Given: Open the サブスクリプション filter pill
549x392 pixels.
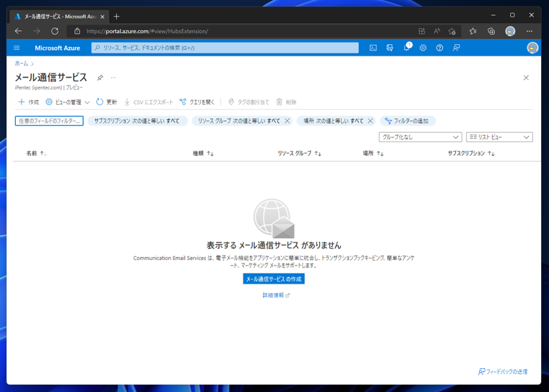Looking at the screenshot, I should click(137, 121).
